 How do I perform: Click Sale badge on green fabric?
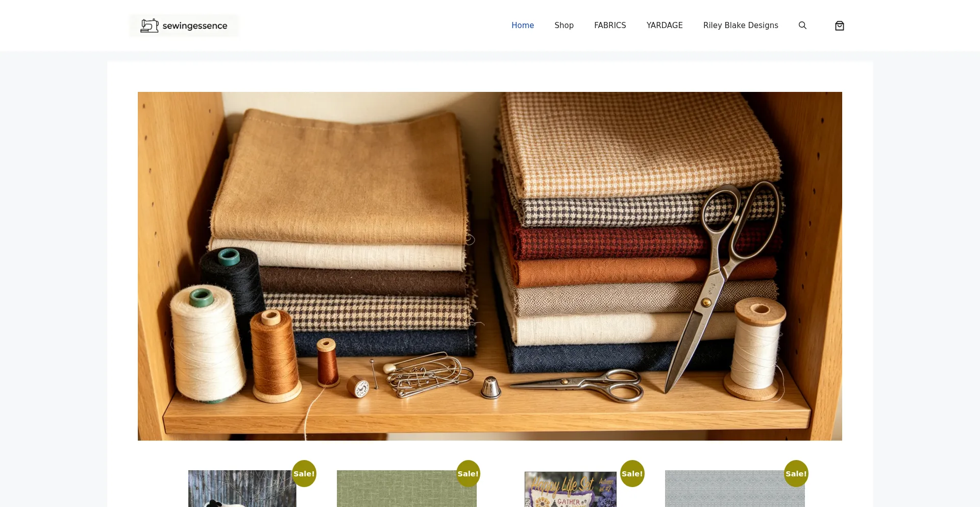[x=468, y=473]
